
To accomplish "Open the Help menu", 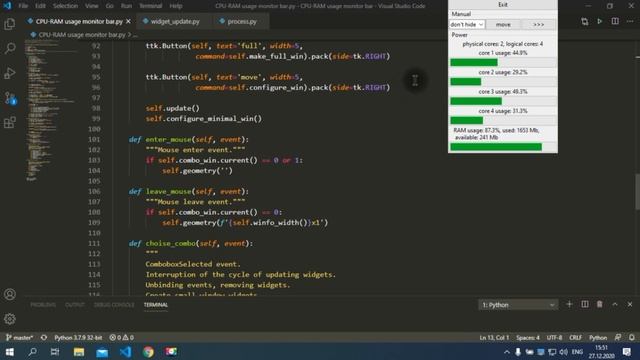I will (176, 6).
